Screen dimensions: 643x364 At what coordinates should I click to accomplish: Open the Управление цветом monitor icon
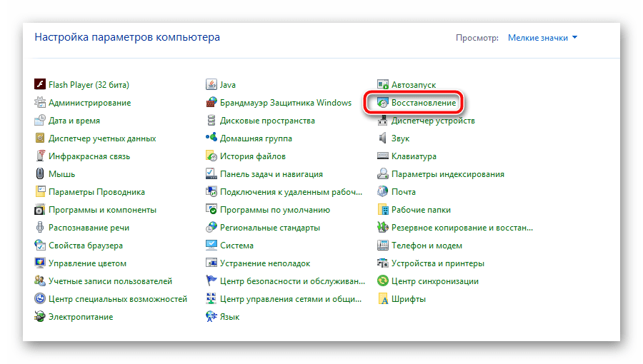click(40, 263)
